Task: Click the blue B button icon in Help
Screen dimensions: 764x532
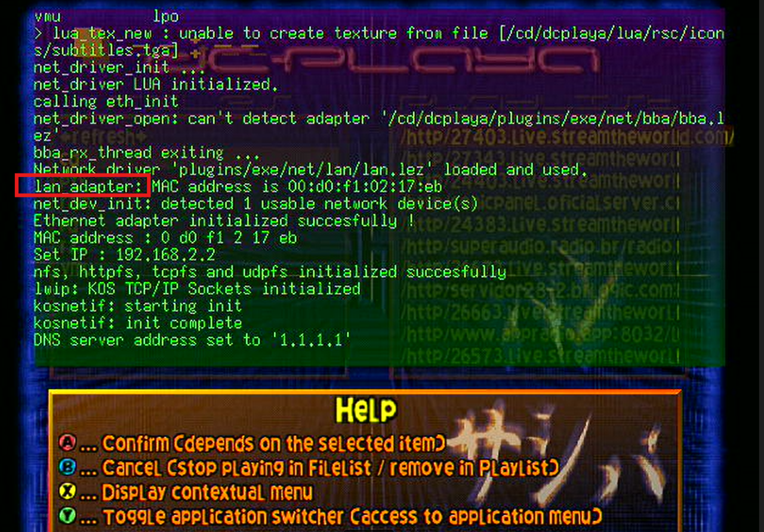Action: point(69,466)
